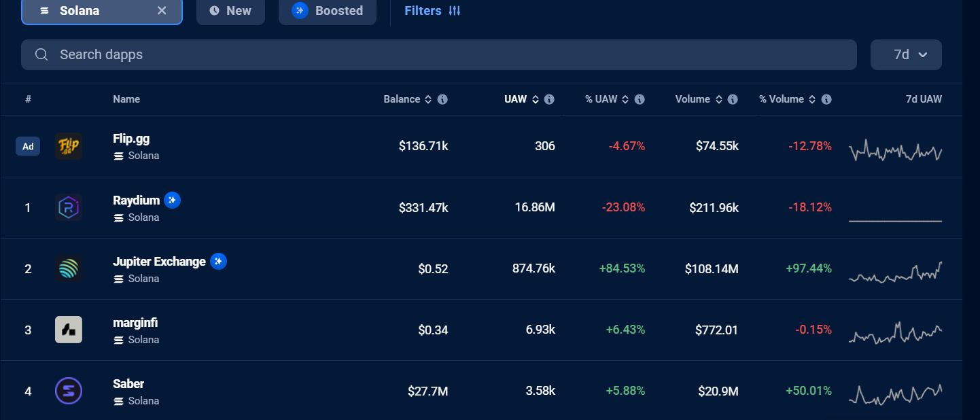
Task: Open the Flip.gg dapp page
Action: (131, 139)
